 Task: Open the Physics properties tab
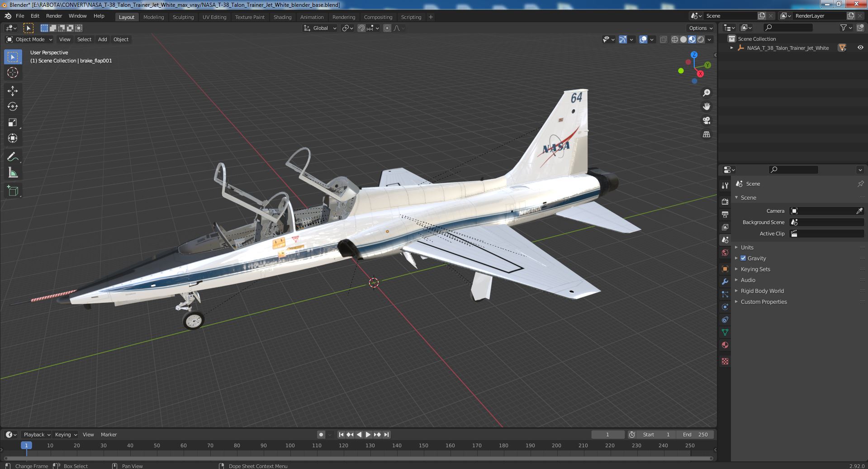pyautogui.click(x=725, y=307)
